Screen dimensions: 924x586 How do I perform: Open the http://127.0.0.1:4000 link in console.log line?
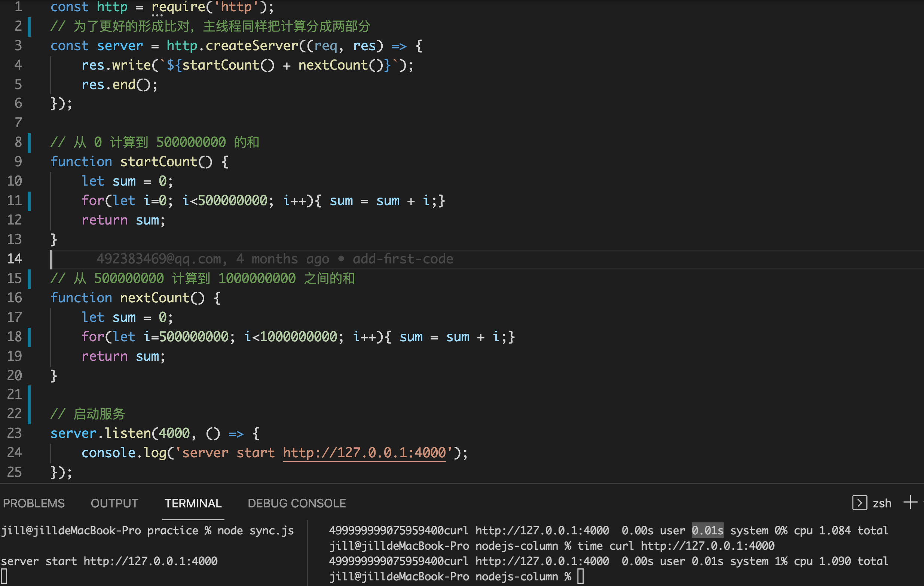coord(364,453)
